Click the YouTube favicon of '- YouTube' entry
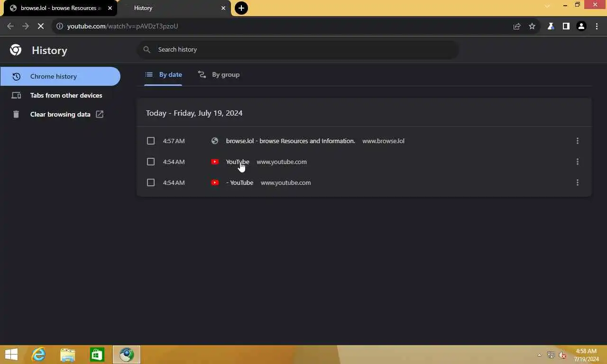This screenshot has height=364, width=607. [x=215, y=182]
